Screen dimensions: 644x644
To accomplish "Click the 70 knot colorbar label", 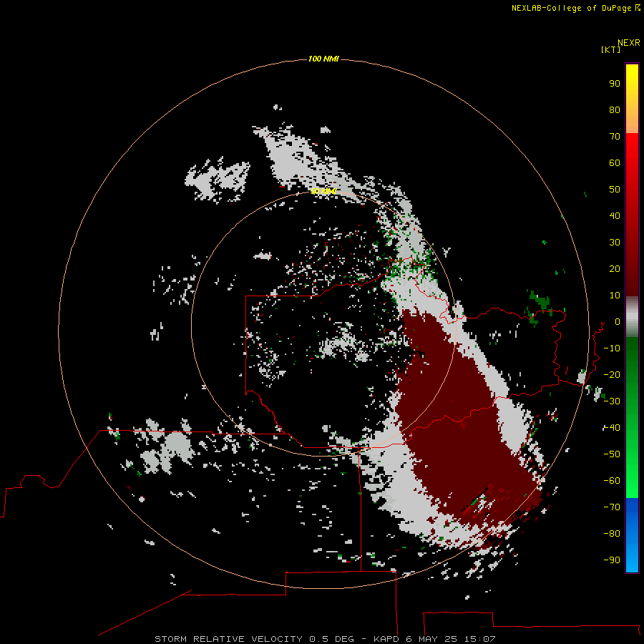I will tap(615, 136).
